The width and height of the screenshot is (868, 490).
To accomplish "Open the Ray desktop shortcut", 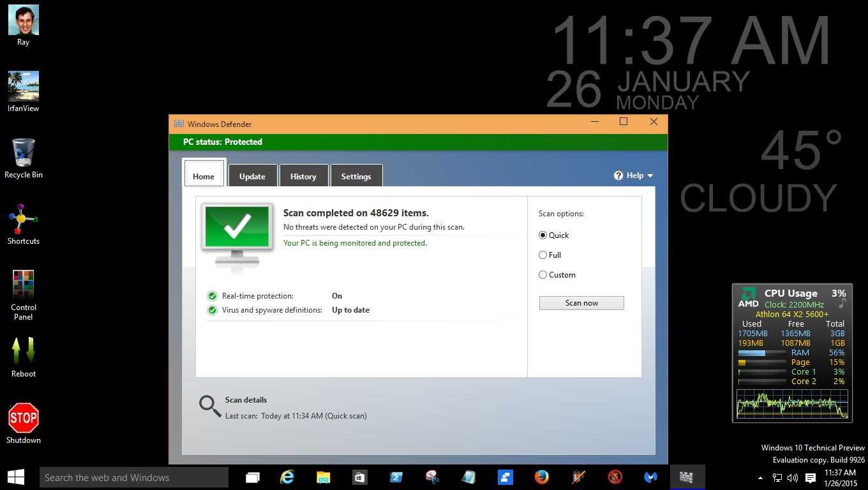I will click(x=24, y=26).
